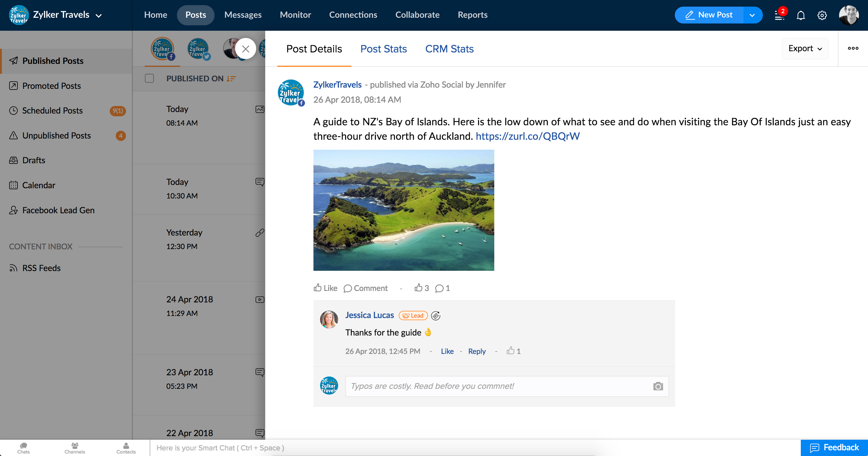Open Chats in the bottom bar
The width and height of the screenshot is (868, 456).
tap(23, 448)
